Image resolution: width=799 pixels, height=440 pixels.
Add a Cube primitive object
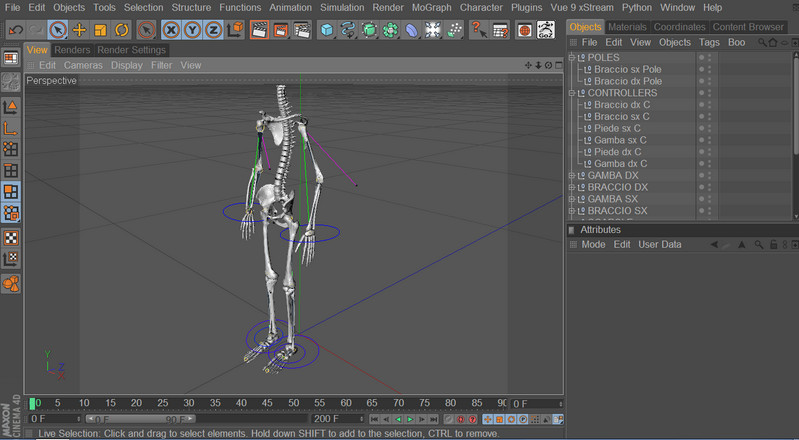tap(327, 30)
